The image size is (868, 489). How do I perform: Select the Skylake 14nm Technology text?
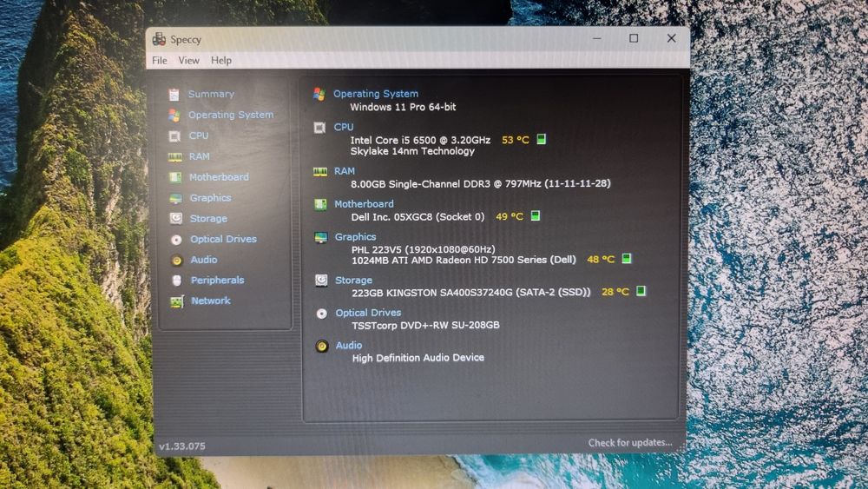(412, 151)
